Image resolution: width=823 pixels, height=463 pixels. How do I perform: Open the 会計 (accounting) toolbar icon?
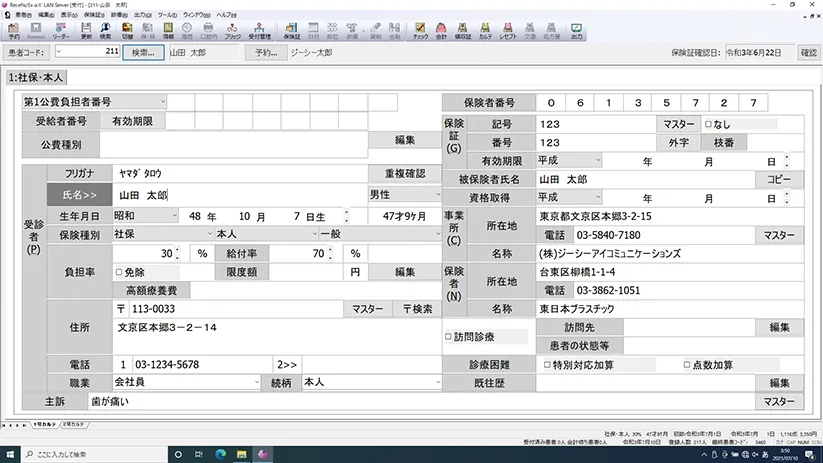[441, 30]
